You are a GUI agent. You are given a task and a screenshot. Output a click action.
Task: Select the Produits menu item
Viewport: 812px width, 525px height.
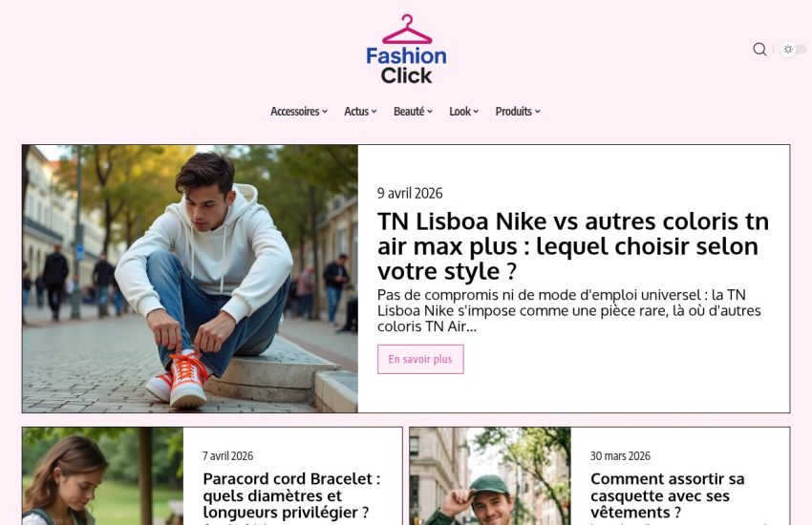point(518,112)
